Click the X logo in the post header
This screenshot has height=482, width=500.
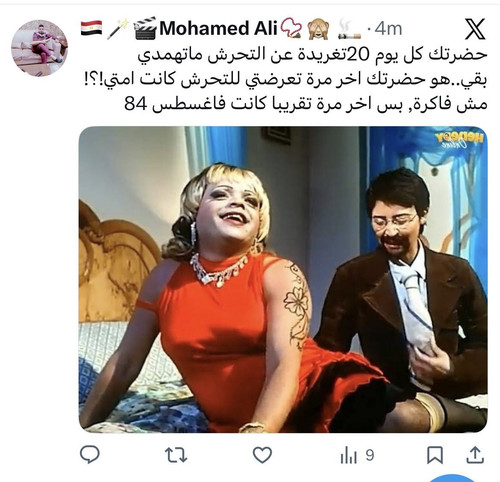[475, 29]
